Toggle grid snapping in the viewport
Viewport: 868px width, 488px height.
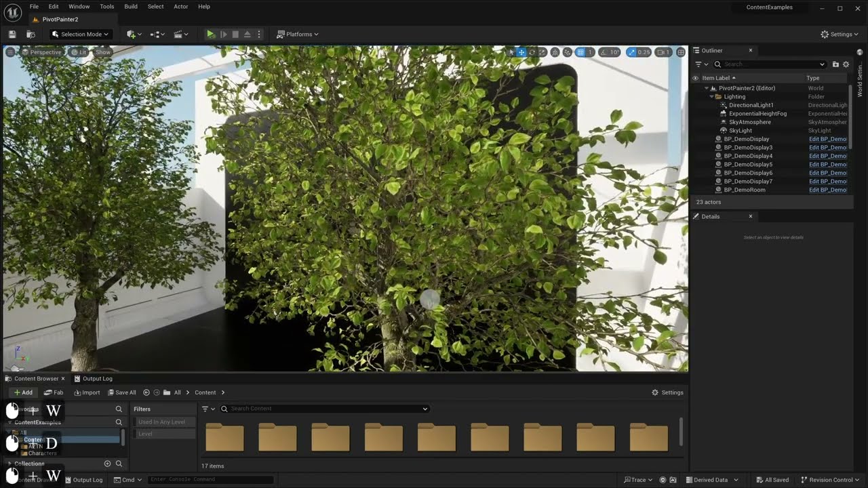580,52
